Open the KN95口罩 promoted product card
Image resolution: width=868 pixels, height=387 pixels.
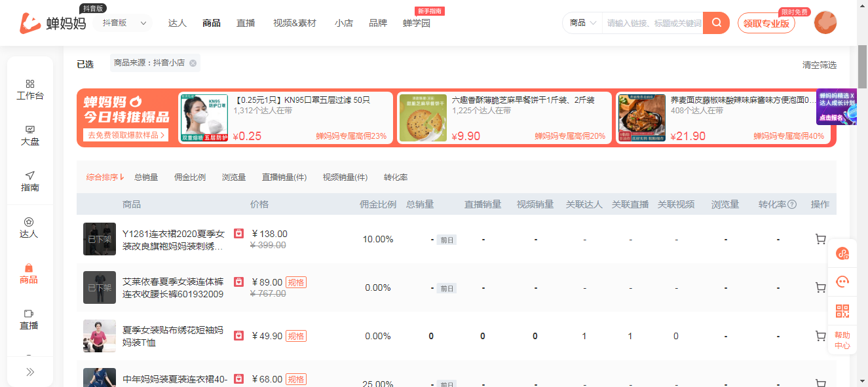[x=286, y=118]
